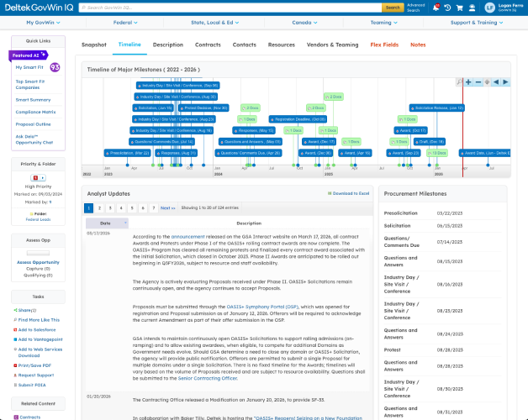Open the shopping cart icon

click(x=459, y=8)
